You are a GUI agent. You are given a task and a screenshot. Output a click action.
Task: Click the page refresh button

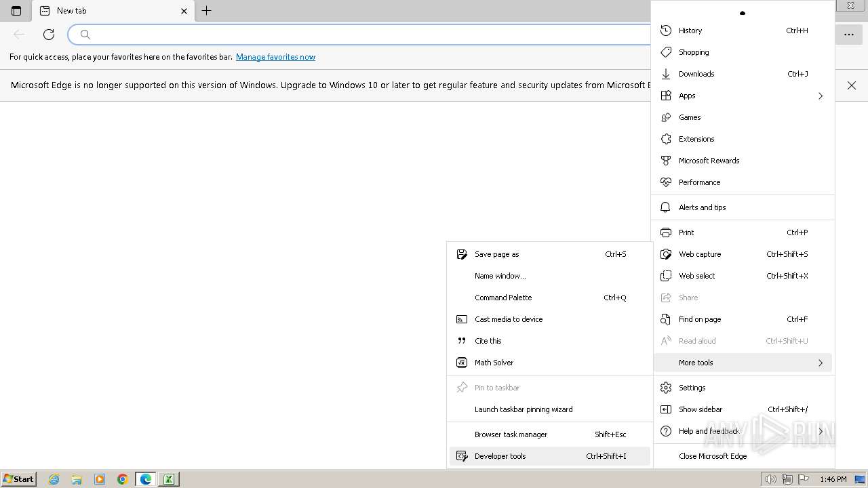(49, 35)
